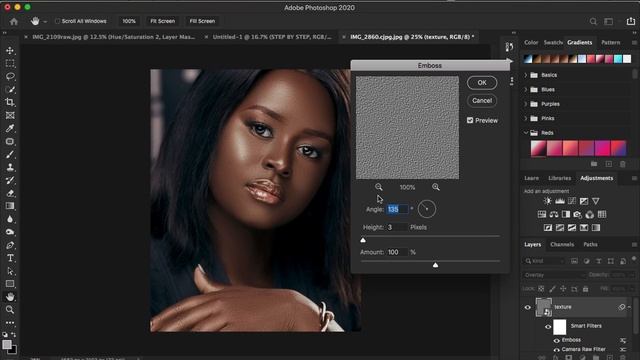Select the Crop tool
This screenshot has width=640, height=360.
click(x=10, y=102)
